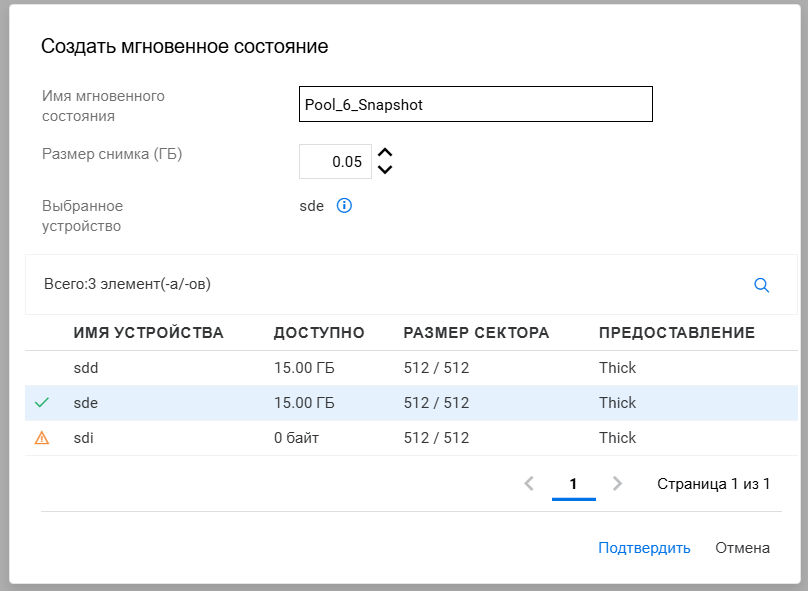The height and width of the screenshot is (591, 808).
Task: Click the snapshot size number field
Action: point(335,161)
